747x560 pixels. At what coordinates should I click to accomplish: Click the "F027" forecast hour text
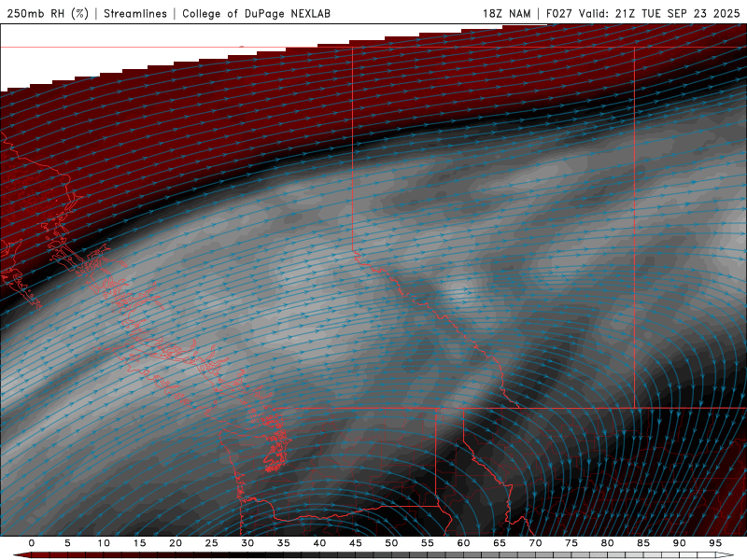click(x=559, y=13)
